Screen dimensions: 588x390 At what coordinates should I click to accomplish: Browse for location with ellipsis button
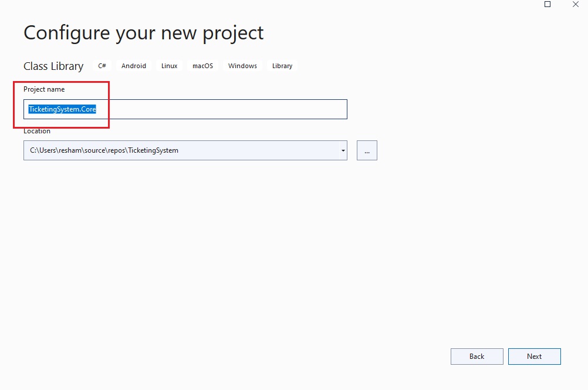tap(367, 150)
